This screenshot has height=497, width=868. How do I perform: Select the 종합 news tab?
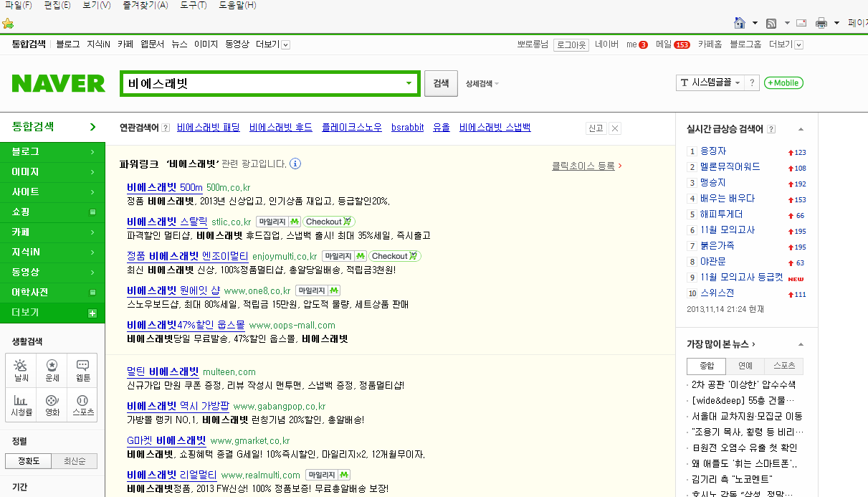(706, 366)
